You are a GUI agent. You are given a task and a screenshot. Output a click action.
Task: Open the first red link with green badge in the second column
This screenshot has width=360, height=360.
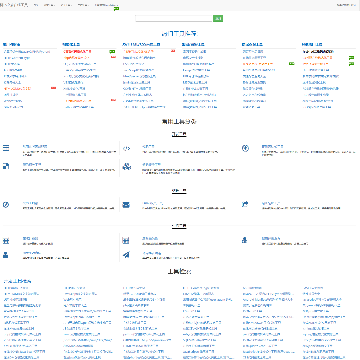pyautogui.click(x=77, y=51)
